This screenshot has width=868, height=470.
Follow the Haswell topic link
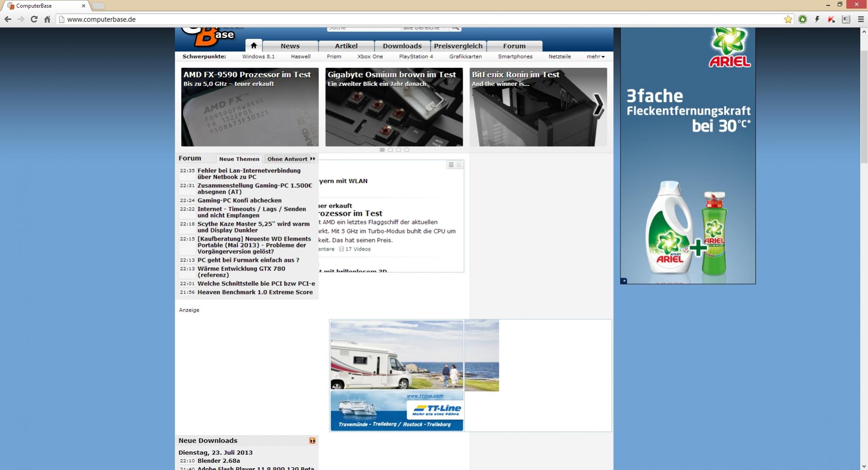coord(300,57)
